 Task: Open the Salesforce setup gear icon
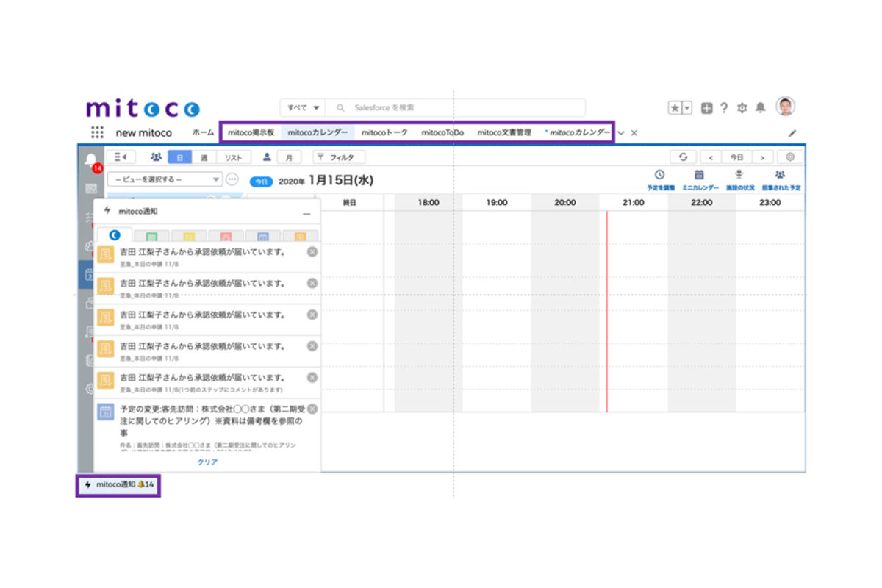(x=742, y=108)
